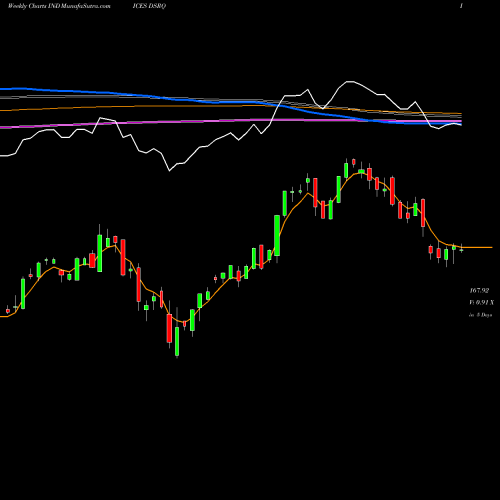Click the 'Weekly Charts IND MunafaSutra.com' title text
Viewport: 500px width, 500px height.
(59, 6)
